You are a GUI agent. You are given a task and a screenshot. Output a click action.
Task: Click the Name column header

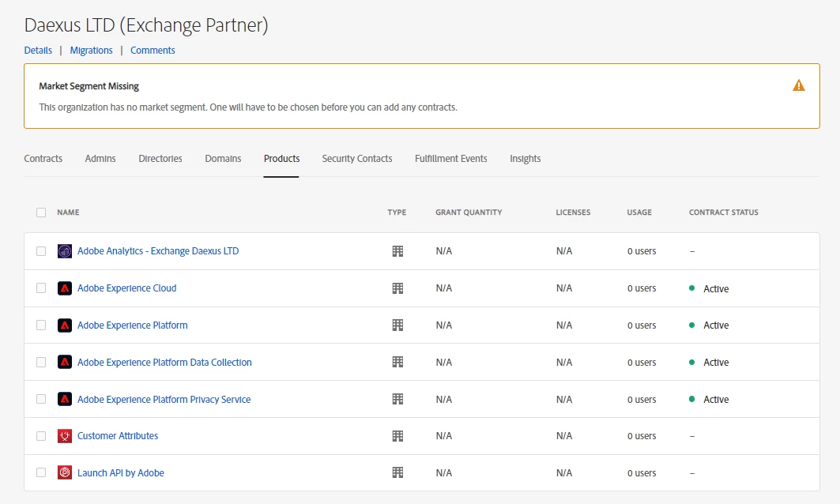pyautogui.click(x=68, y=213)
